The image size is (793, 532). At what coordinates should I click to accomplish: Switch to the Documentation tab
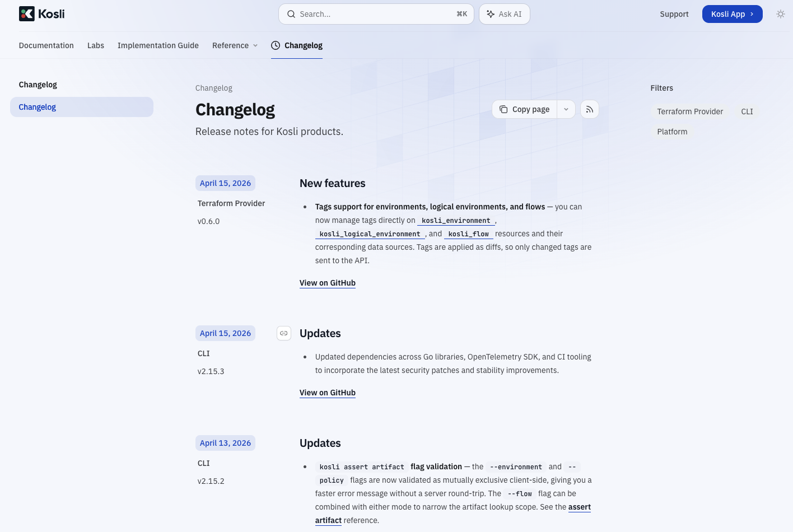point(46,45)
